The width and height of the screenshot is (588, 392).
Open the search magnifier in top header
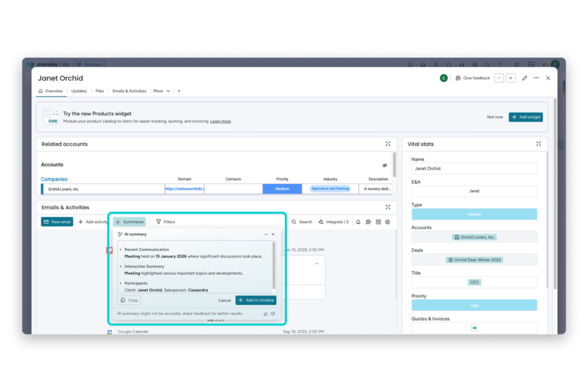pyautogui.click(x=487, y=64)
